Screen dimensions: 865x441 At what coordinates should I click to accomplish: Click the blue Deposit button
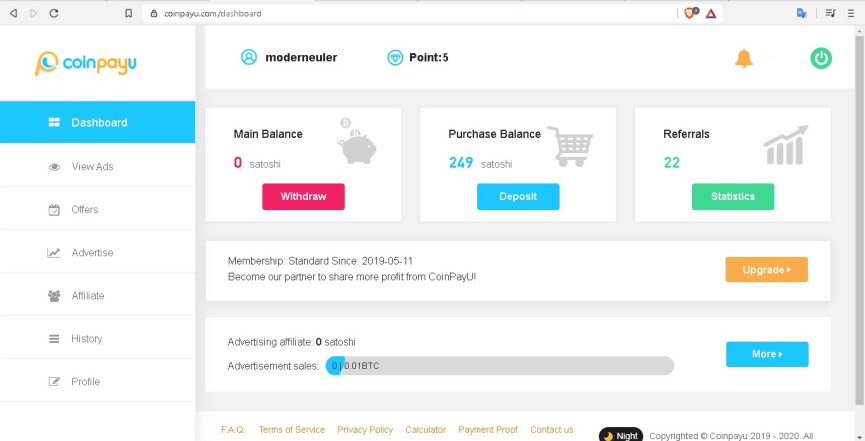[x=518, y=196]
